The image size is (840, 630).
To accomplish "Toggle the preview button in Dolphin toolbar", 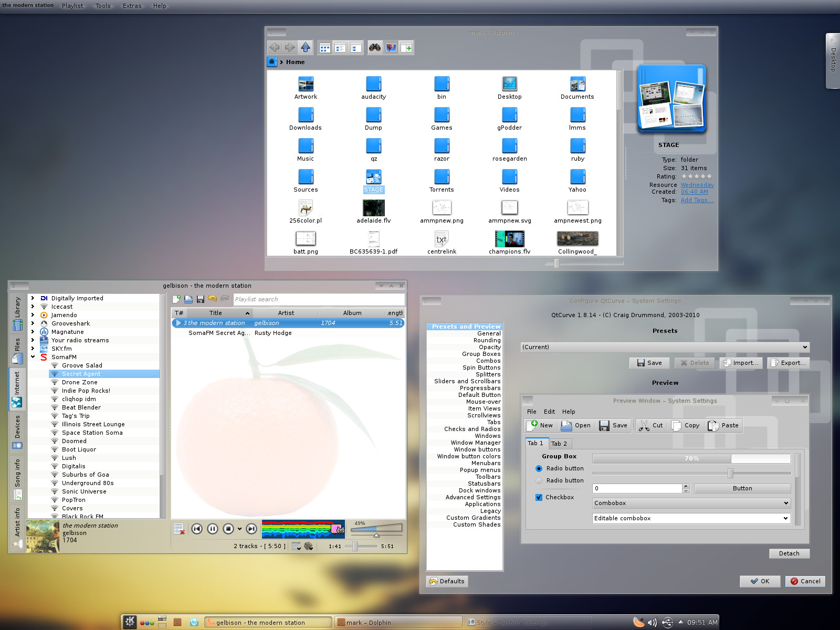I will point(391,48).
